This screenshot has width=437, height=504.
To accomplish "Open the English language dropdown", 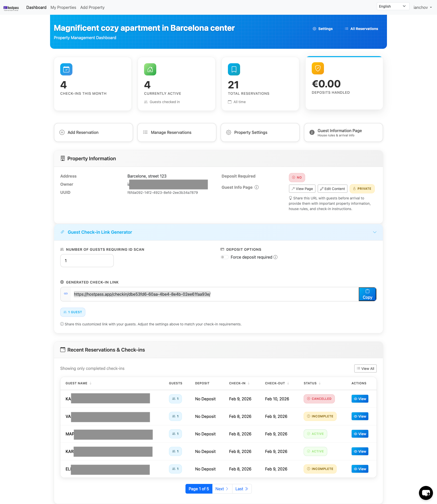I will coord(393,6).
